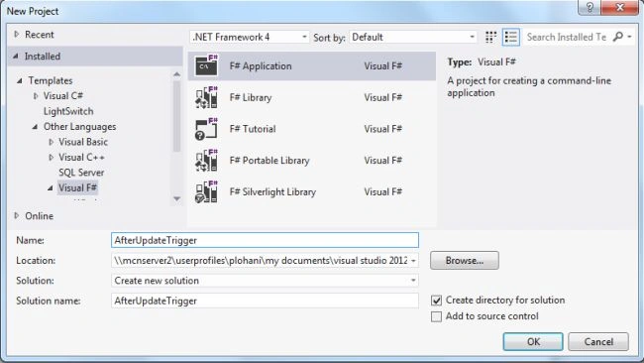The width and height of the screenshot is (644, 363).
Task: Select LightSwitch in templates tree
Action: 68,111
